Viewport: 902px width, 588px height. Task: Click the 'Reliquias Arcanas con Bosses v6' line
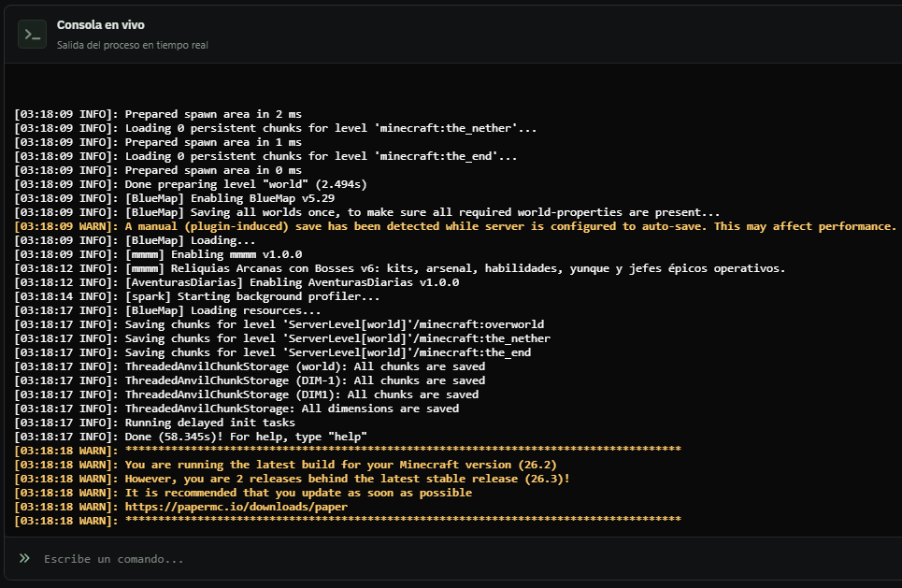pyautogui.click(x=400, y=268)
